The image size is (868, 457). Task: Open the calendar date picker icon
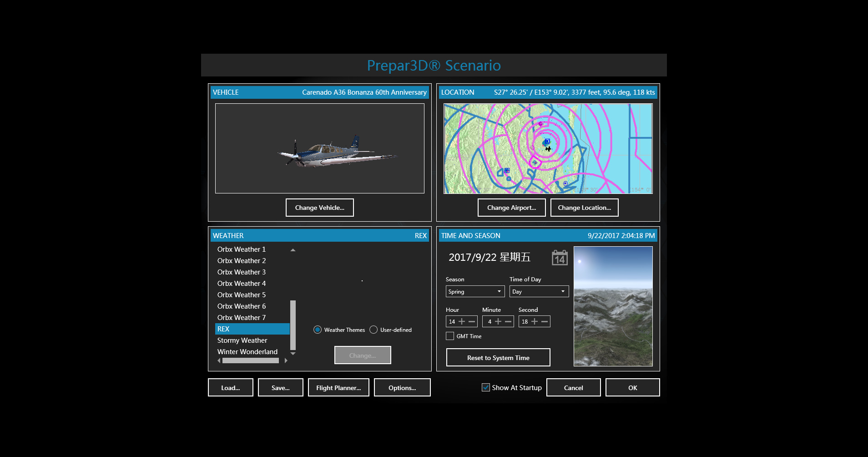(x=560, y=258)
